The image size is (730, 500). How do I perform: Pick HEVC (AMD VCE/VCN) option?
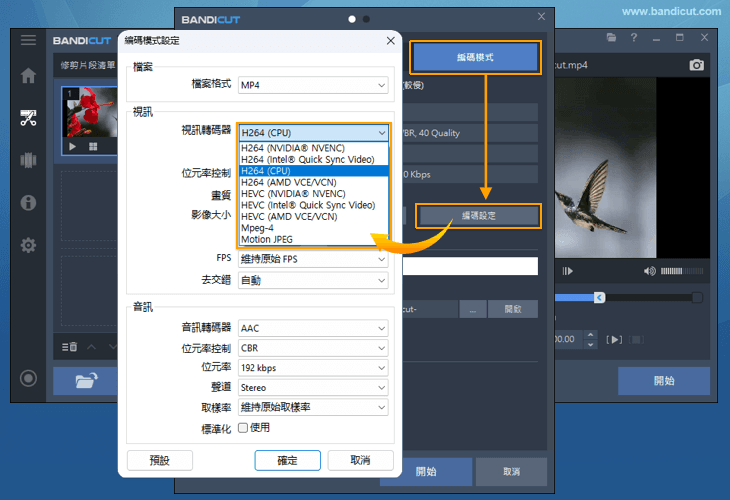click(x=314, y=216)
